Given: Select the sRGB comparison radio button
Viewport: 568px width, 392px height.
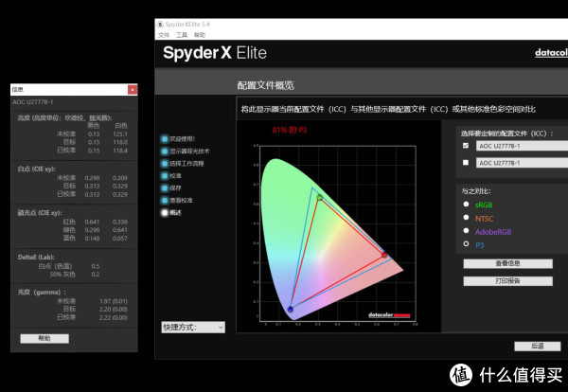Looking at the screenshot, I should pyautogui.click(x=466, y=205).
